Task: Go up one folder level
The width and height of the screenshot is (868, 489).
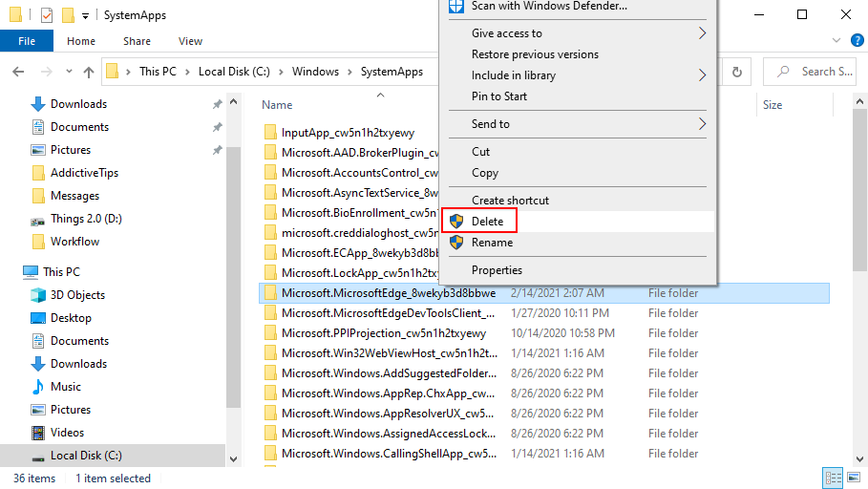Action: 89,72
